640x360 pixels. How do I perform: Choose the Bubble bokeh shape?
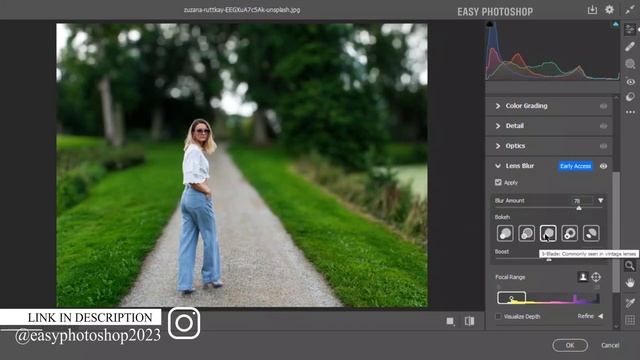point(527,233)
